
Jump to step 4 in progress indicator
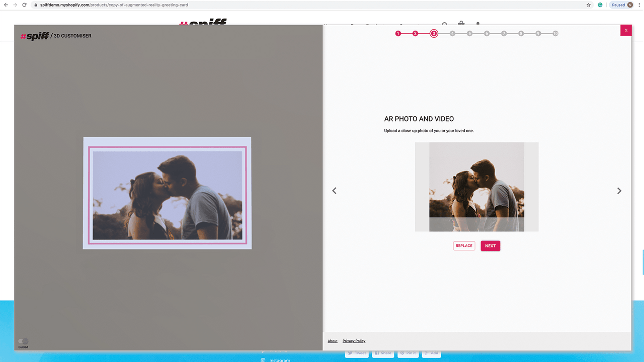point(452,34)
